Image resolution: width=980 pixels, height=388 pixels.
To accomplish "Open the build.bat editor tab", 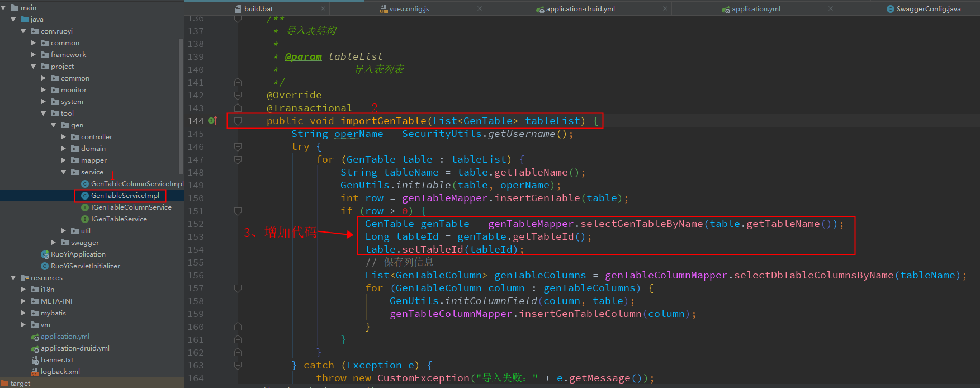I will [x=259, y=9].
